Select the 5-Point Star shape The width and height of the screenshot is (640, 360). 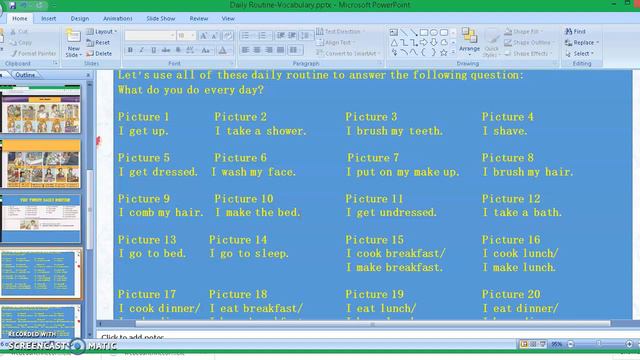[444, 52]
